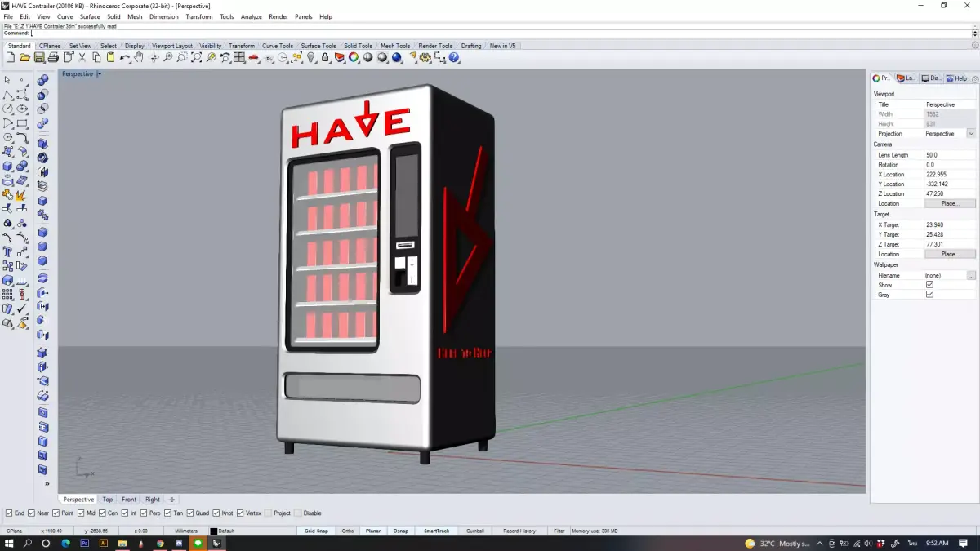The width and height of the screenshot is (980, 551).
Task: Switch to the Front viewport tab
Action: point(128,499)
